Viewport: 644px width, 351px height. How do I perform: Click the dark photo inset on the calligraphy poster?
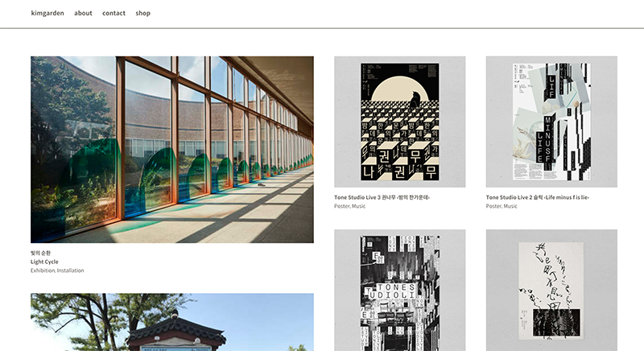[x=556, y=323]
